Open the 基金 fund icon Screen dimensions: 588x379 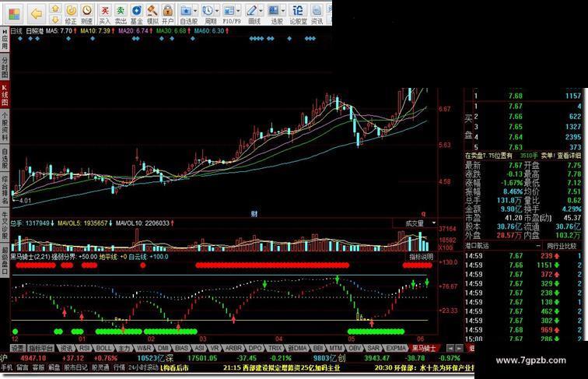137,11
